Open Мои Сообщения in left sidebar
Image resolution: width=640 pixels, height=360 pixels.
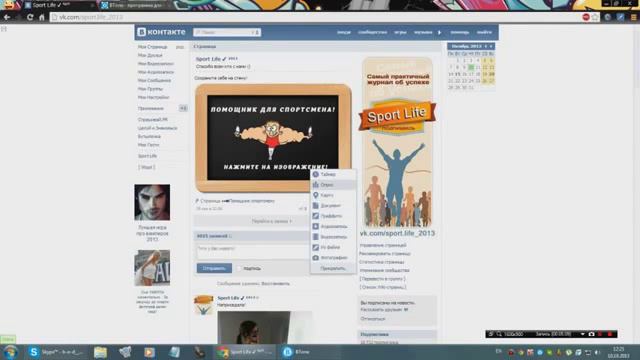(x=154, y=81)
